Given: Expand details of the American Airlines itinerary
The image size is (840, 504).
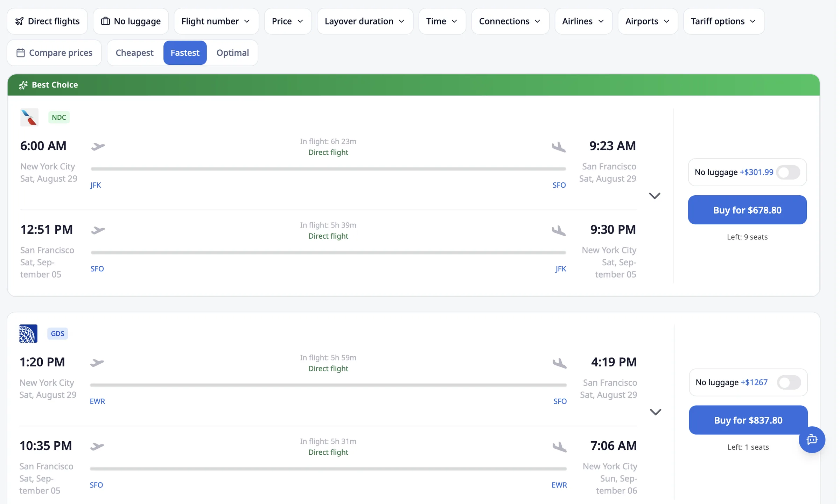Looking at the screenshot, I should (x=654, y=196).
